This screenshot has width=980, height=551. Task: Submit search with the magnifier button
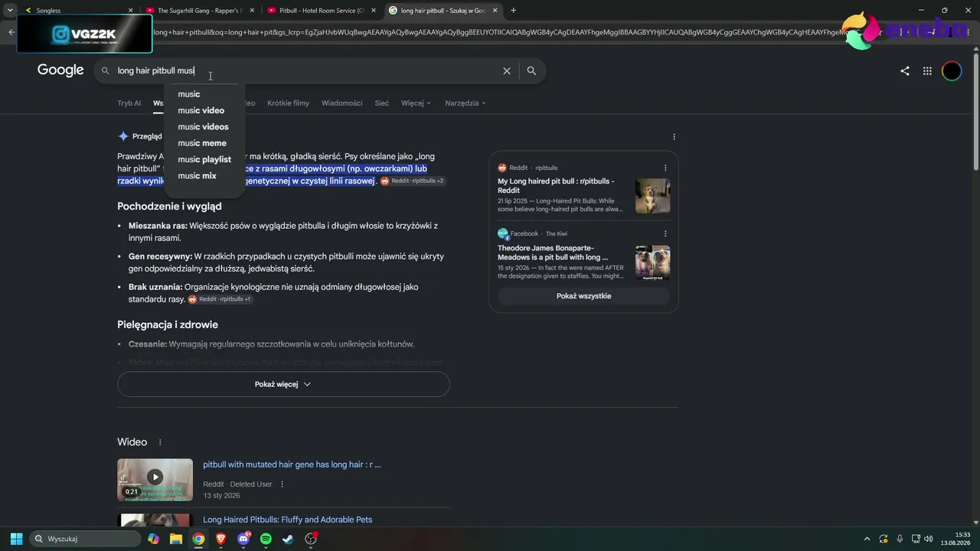531,70
